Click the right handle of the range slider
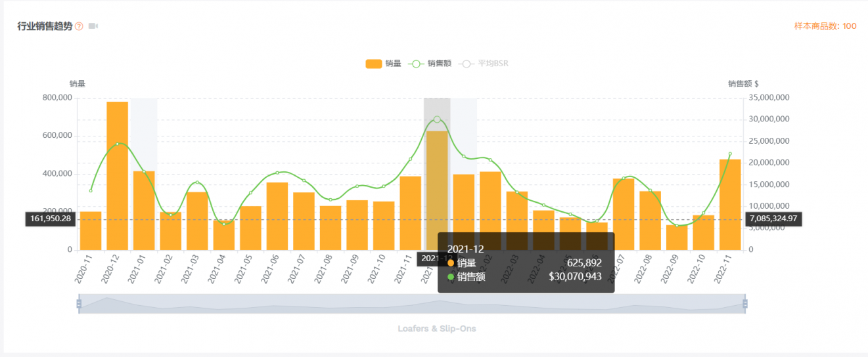Viewport: 868px width, 357px height. point(745,304)
